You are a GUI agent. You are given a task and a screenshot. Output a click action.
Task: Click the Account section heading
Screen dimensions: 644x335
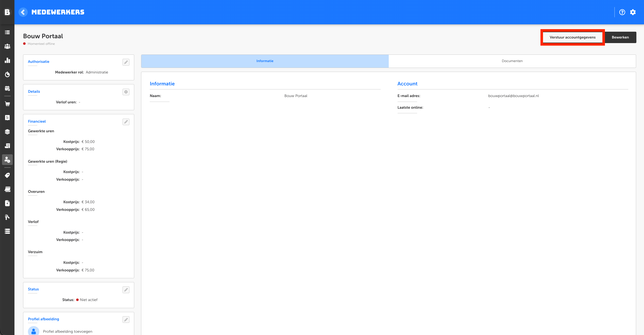pos(407,84)
